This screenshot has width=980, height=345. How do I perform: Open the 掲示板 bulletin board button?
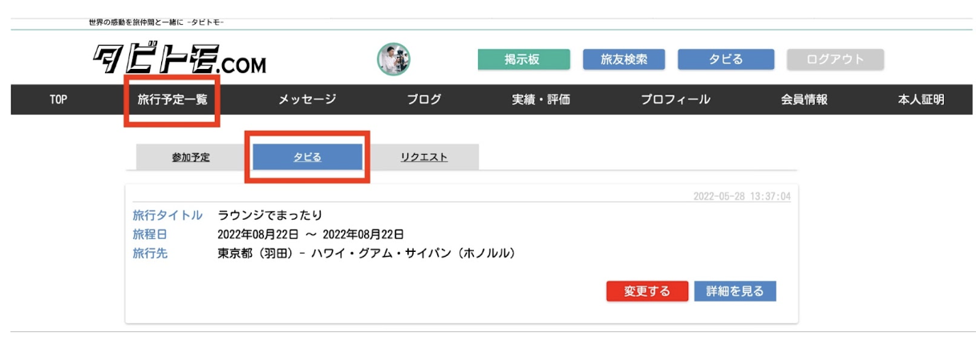click(524, 59)
